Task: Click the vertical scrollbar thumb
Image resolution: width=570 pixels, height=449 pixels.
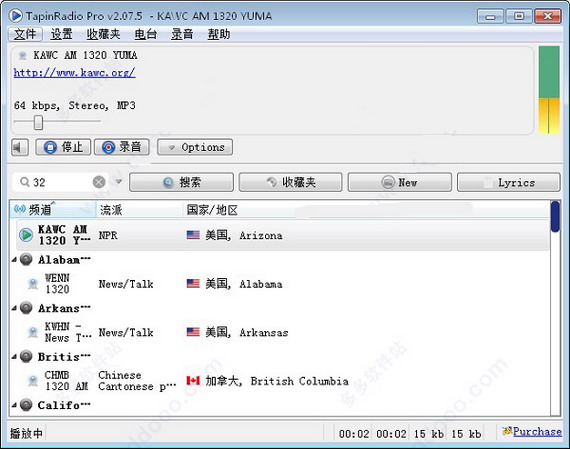Action: pos(555,216)
